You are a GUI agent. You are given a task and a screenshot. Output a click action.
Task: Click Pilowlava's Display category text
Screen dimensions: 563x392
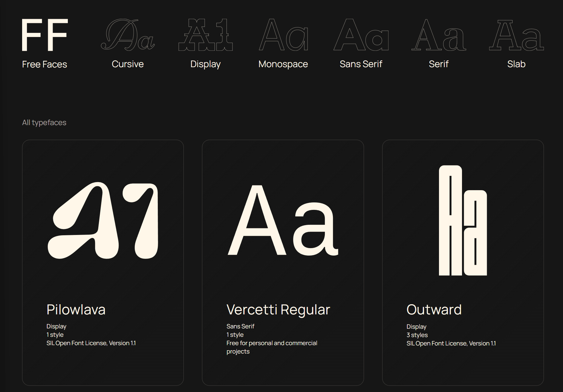point(56,326)
